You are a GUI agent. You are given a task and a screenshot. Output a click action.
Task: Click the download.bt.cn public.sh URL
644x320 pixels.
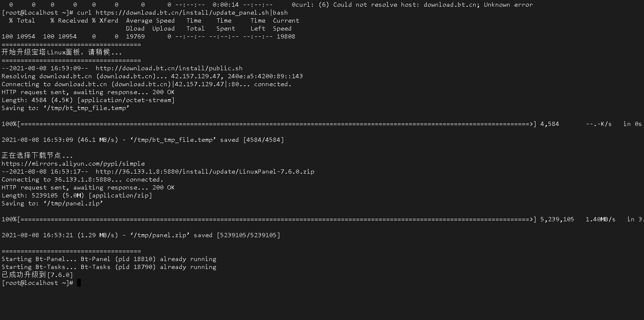(x=169, y=68)
